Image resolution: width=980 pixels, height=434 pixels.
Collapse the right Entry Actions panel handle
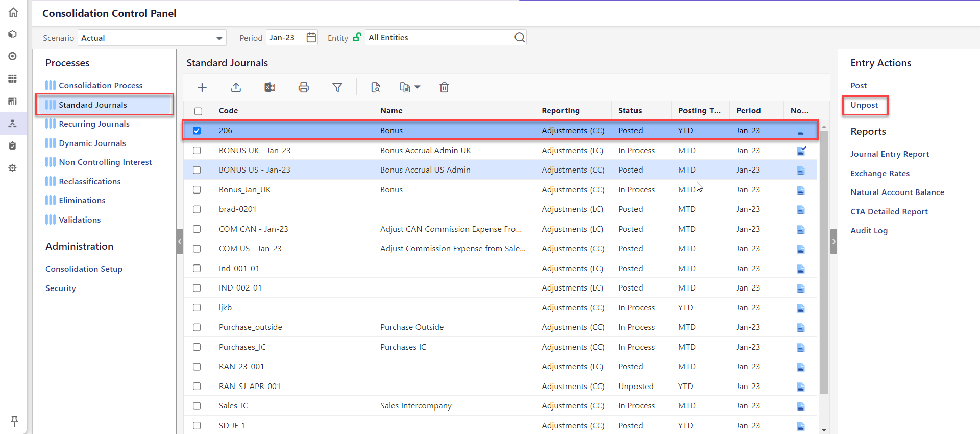tap(834, 242)
